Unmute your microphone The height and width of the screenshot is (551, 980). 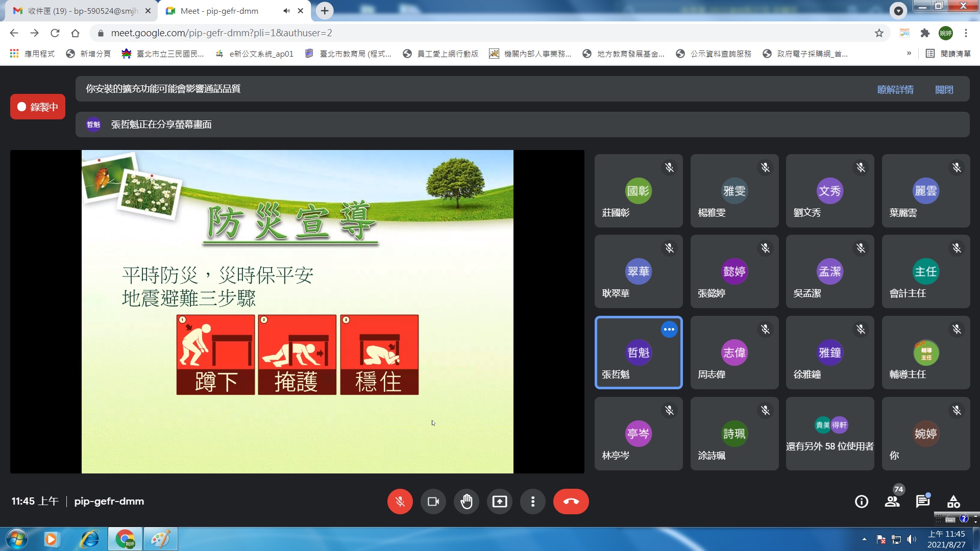[400, 502]
